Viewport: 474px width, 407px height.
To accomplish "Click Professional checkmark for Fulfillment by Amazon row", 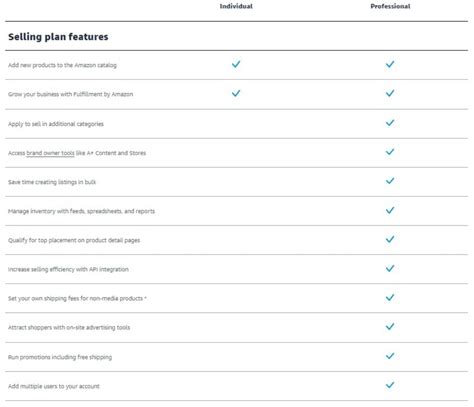I will [390, 93].
